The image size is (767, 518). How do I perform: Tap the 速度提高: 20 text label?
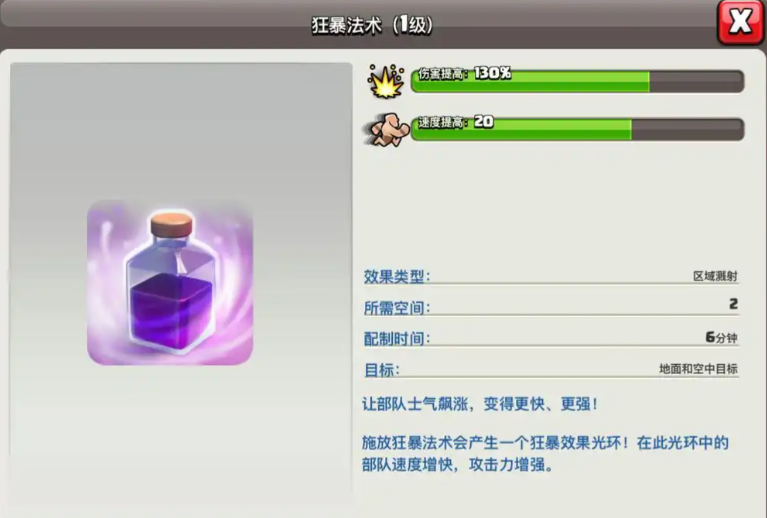coord(455,122)
